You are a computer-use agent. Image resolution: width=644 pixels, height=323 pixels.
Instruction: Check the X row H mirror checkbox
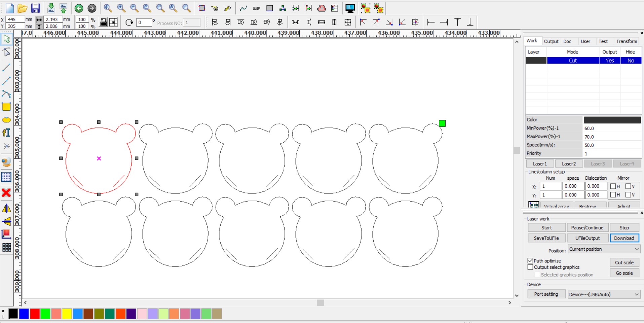613,186
